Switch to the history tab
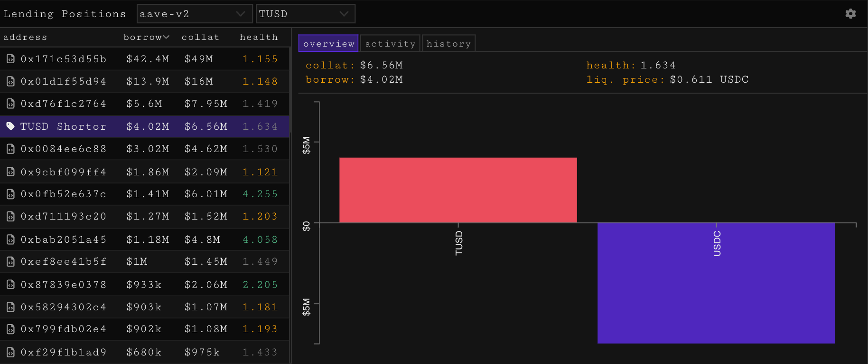868x364 pixels. pos(448,44)
